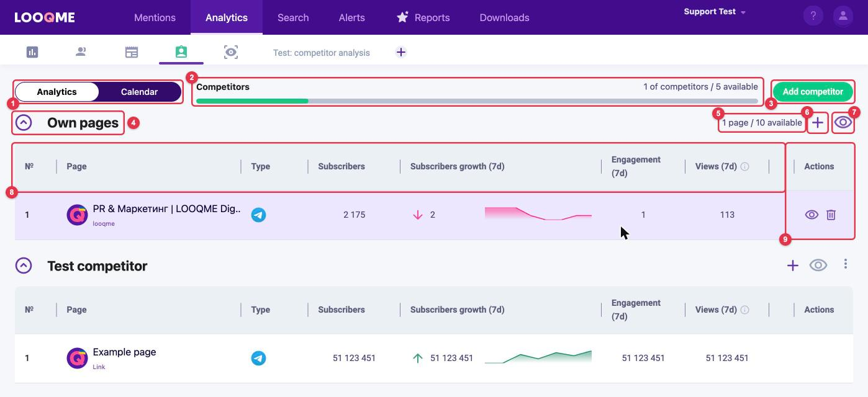
Task: Open Test competitor three-dot options menu
Action: 845,264
